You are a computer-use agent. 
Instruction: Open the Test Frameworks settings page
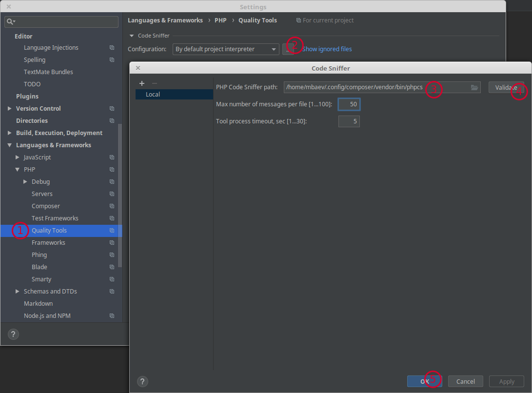[55, 218]
